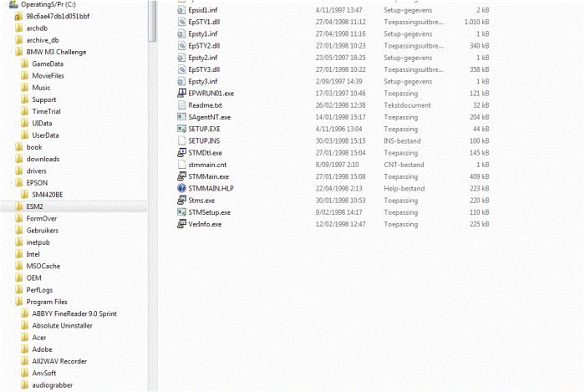The width and height of the screenshot is (585, 392).
Task: Click the audiograbber folder icon
Action: coord(24,385)
